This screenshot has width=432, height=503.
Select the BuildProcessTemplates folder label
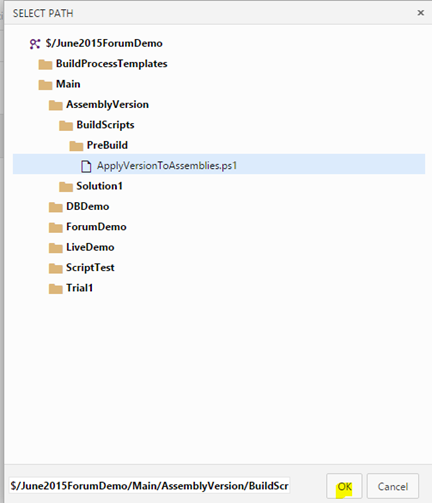[x=112, y=64]
